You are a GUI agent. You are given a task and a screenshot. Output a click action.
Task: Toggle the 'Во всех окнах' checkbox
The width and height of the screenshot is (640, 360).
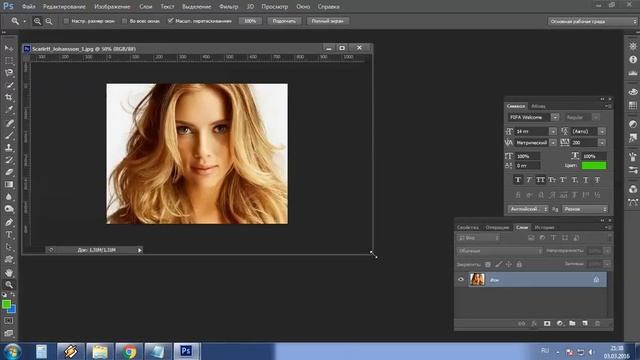(124, 21)
